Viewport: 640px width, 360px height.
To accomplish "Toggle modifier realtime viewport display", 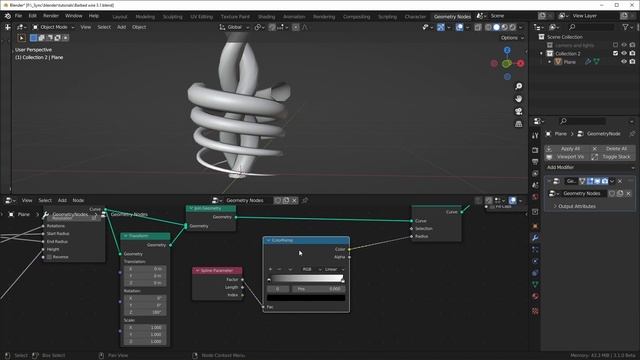I will [x=597, y=181].
